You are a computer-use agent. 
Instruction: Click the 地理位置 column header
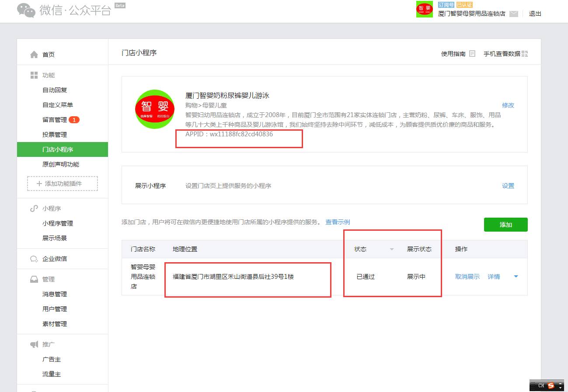185,249
